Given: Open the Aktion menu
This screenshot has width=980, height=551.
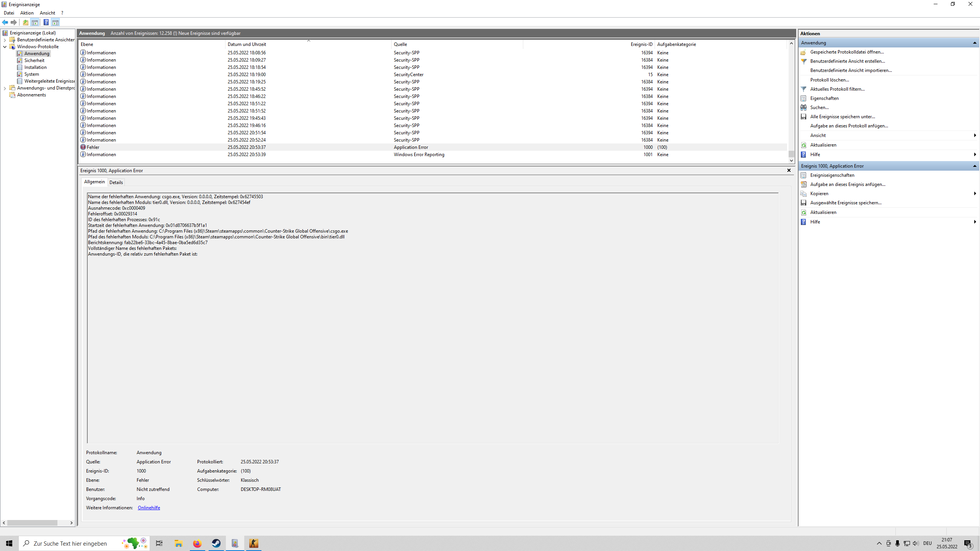Looking at the screenshot, I should coord(27,13).
